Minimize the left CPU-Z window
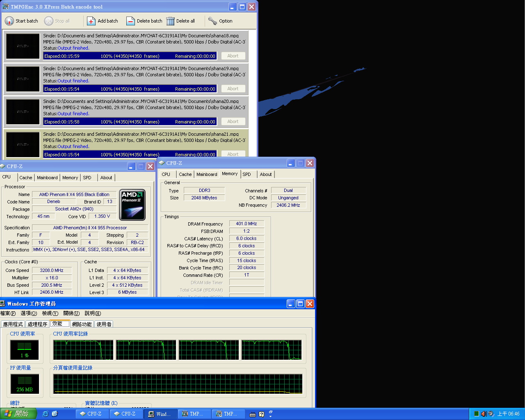 pyautogui.click(x=131, y=166)
